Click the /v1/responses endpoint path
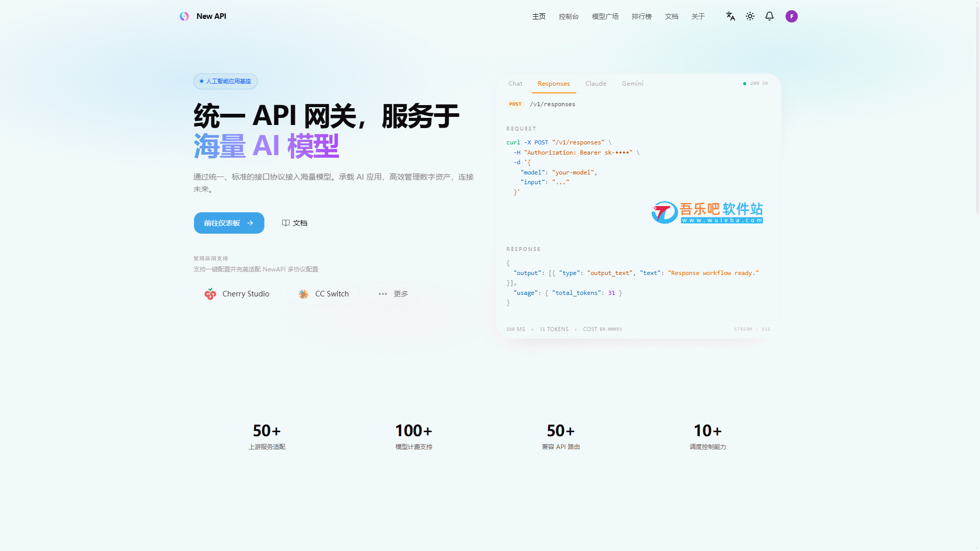The height and width of the screenshot is (551, 980). click(552, 104)
